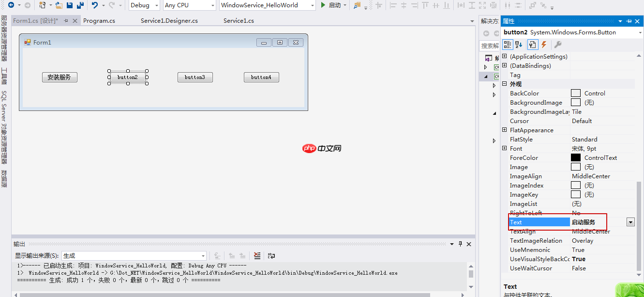Click the black ForeColor swatch

tap(576, 158)
